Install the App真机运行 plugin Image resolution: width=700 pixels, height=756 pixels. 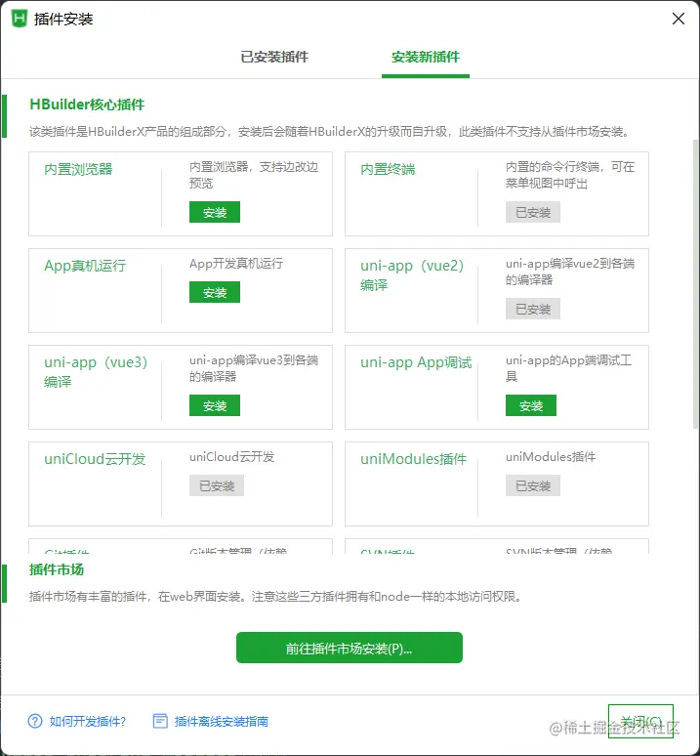pos(215,292)
